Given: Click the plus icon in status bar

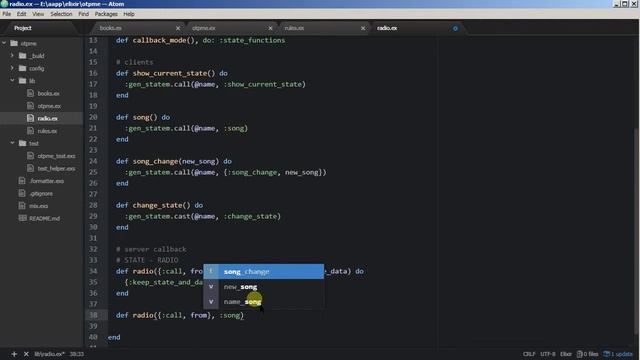Looking at the screenshot, I should [x=14, y=354].
